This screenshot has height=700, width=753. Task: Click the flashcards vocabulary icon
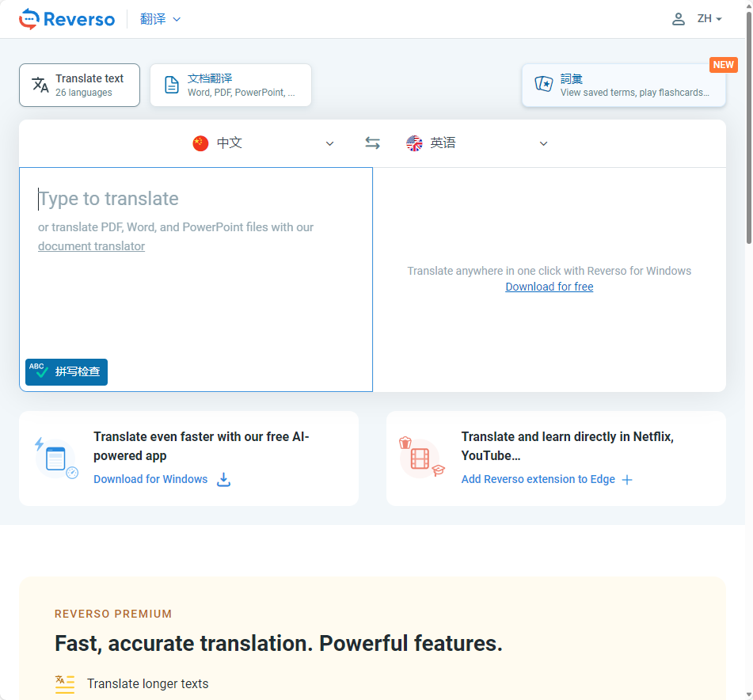544,84
